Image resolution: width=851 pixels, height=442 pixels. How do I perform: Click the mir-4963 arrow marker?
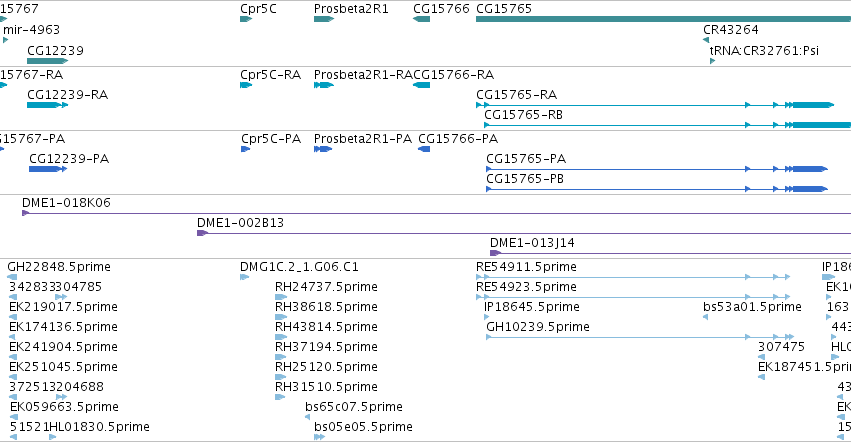tap(5, 40)
